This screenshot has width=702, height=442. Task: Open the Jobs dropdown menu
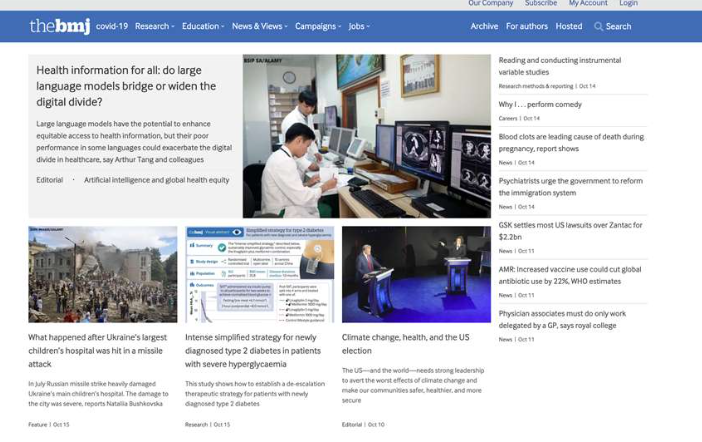click(359, 26)
